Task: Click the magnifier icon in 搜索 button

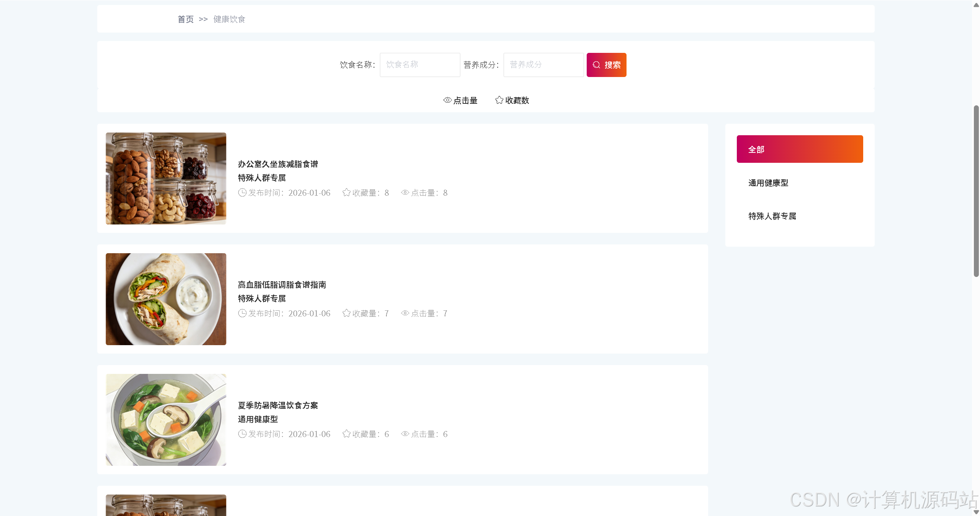Action: (596, 65)
